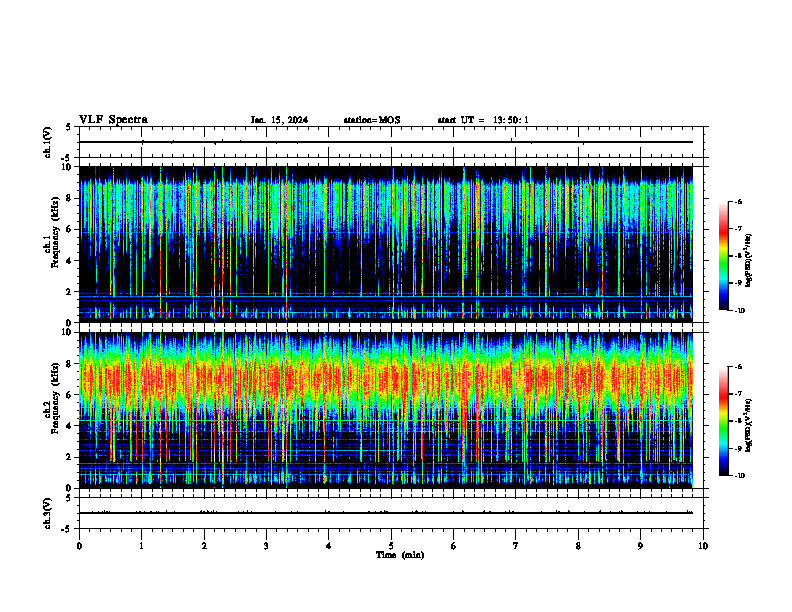Select the "start UT = 13:50: 1" text
The height and width of the screenshot is (612, 792).
483,120
